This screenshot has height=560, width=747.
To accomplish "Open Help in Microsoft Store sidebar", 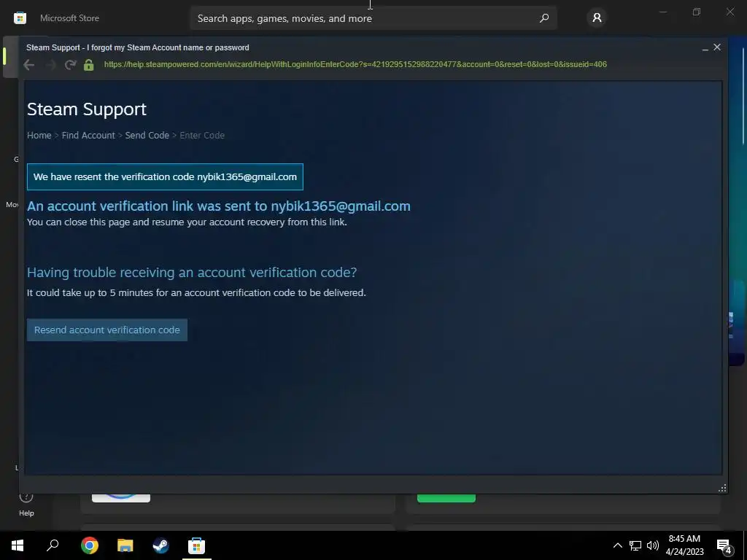I will (x=26, y=505).
